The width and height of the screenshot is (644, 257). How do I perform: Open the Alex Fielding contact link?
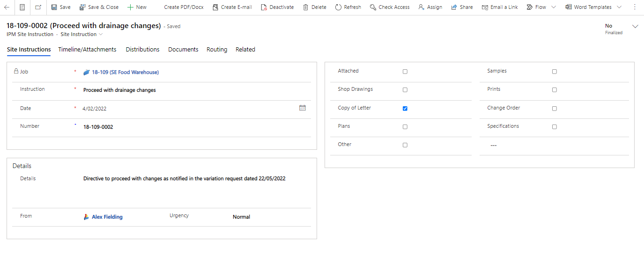pyautogui.click(x=107, y=217)
